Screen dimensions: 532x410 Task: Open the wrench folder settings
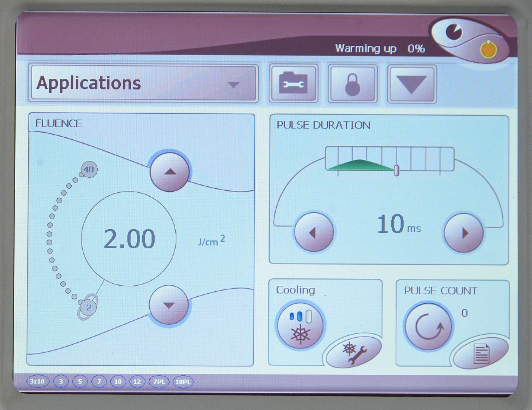point(293,84)
